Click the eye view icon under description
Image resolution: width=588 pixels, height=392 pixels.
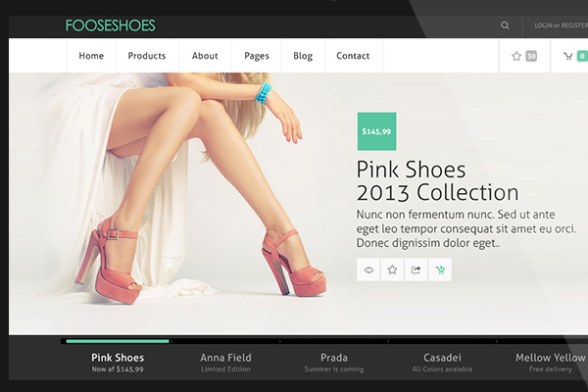368,269
